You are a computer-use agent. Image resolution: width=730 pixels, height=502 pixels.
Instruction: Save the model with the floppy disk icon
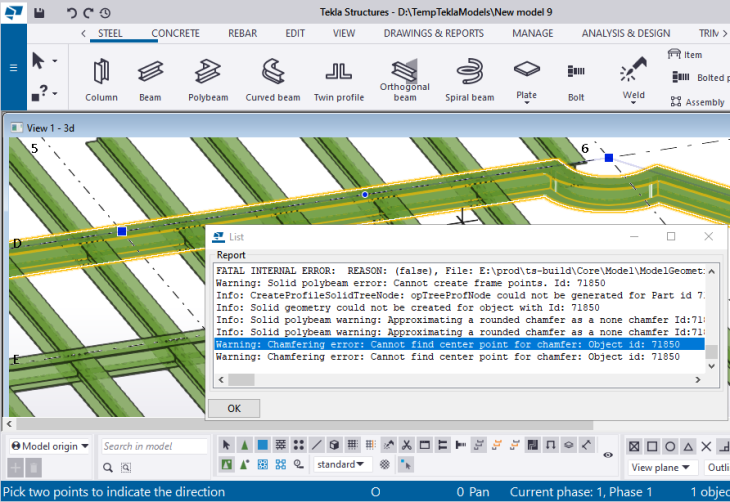39,13
